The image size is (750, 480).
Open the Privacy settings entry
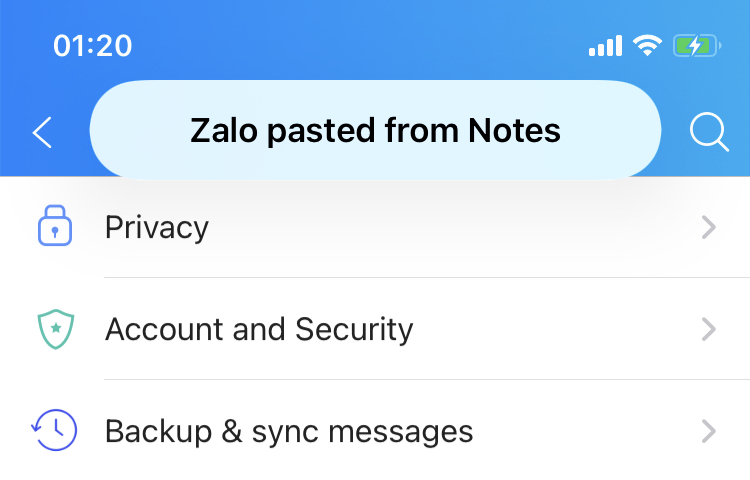click(375, 227)
